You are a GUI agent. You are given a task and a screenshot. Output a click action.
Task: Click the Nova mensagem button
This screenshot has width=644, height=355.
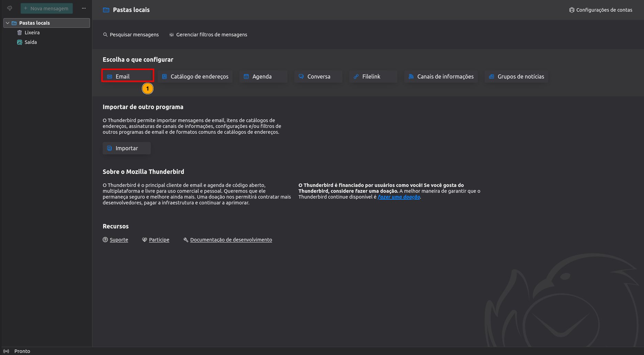47,8
